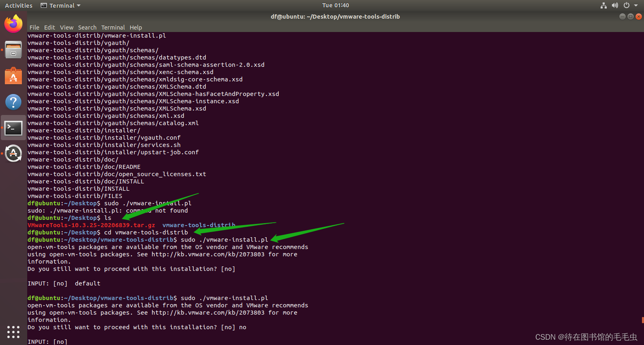Open the Edit menu

point(49,28)
